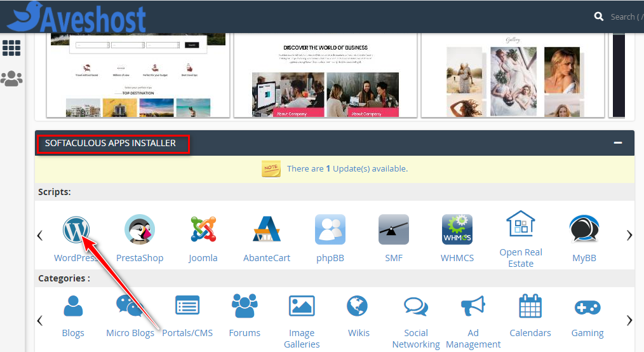644x352 pixels.
Task: Focus the Search input field
Action: 627,17
